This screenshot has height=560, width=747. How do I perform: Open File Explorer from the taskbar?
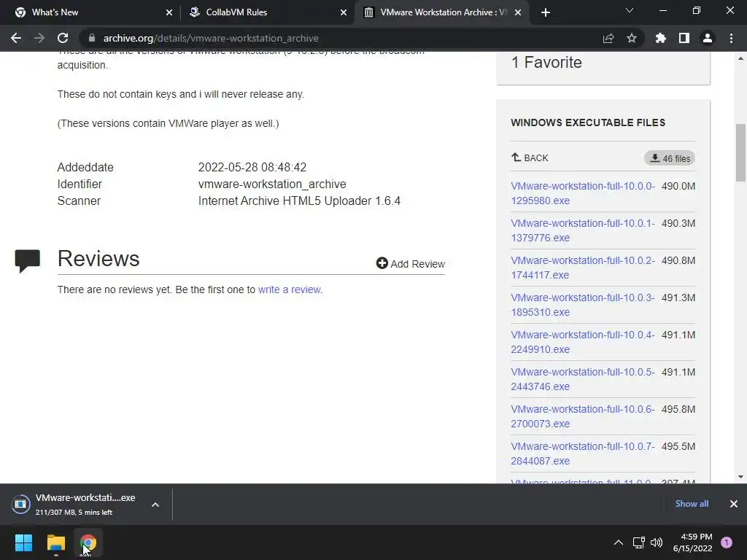pos(55,542)
